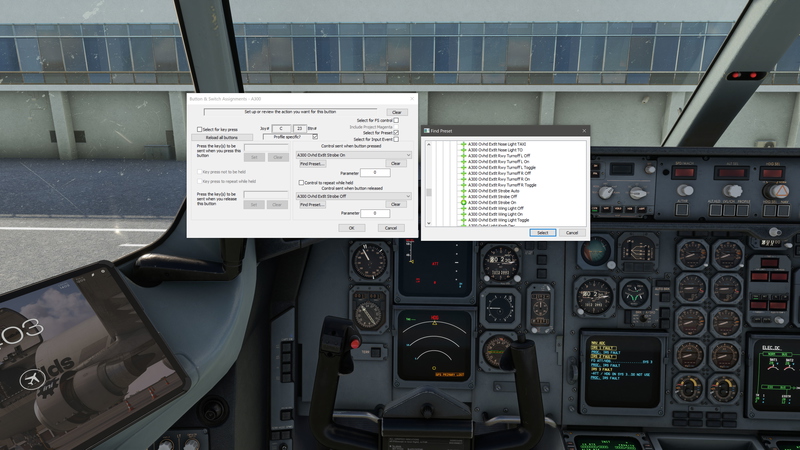The image size is (800, 450).
Task: Select 'A300 Ovhd Extlt Wing Light Off' preset
Action: click(x=495, y=208)
